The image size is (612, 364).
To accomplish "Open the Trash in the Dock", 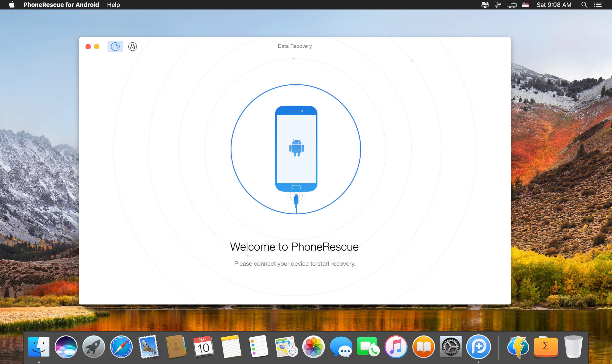I will pos(573,347).
